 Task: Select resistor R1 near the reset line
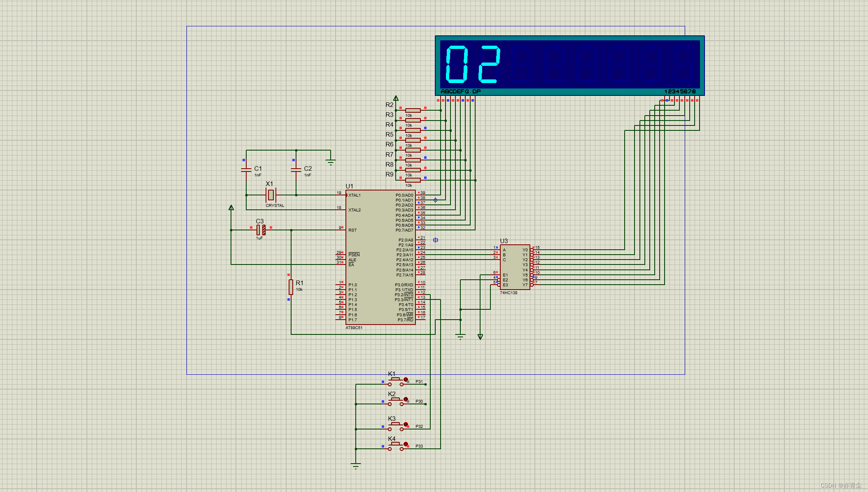(291, 287)
